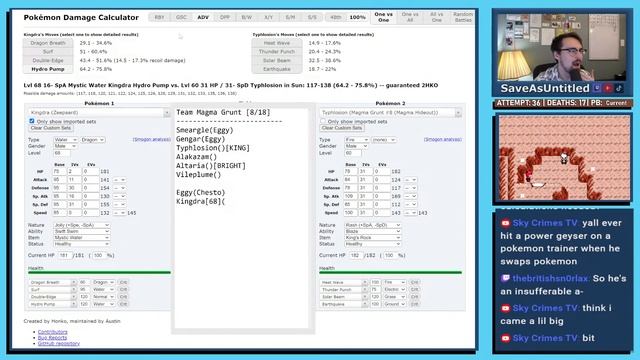The image size is (640, 360).
Task: Open Smogon analysis link for Kingdra
Action: point(151,140)
